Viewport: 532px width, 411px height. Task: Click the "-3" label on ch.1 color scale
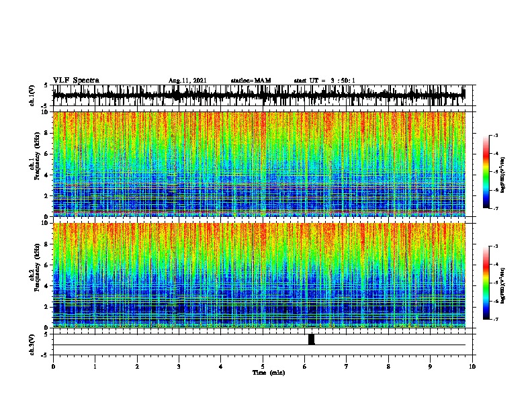coord(495,136)
